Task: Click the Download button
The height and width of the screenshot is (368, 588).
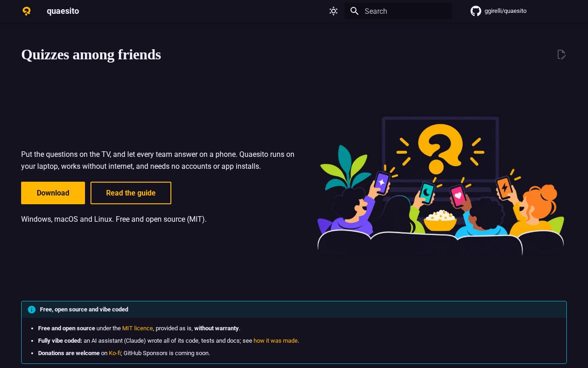Action: pyautogui.click(x=53, y=193)
